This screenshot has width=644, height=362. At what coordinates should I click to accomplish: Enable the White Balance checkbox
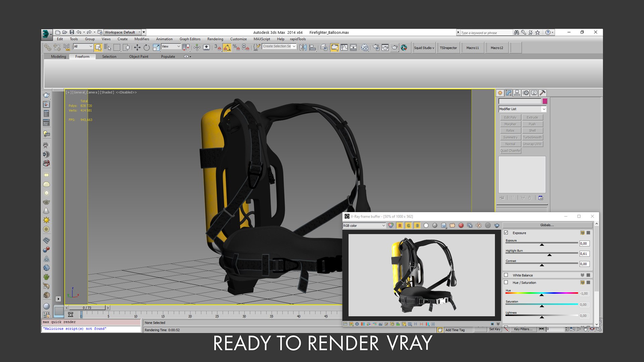point(506,275)
